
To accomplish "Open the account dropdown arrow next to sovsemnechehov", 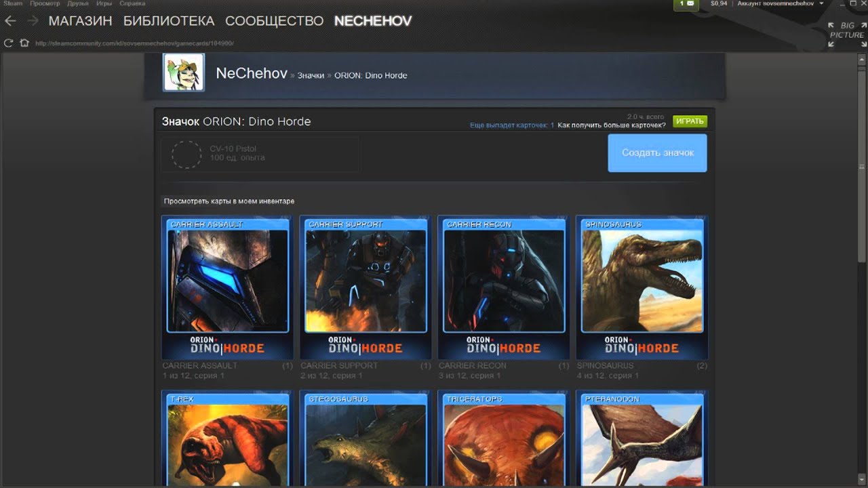I will [x=822, y=3].
